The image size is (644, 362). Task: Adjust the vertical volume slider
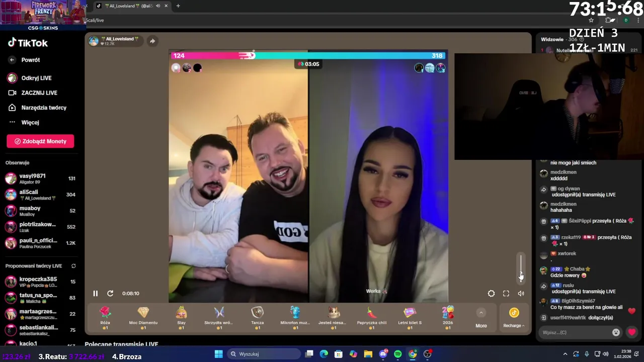click(521, 269)
